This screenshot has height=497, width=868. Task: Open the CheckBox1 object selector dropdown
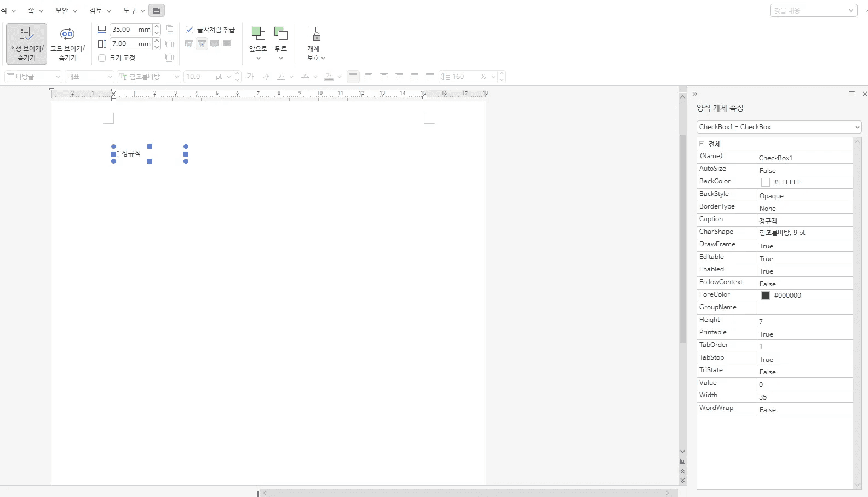point(857,127)
